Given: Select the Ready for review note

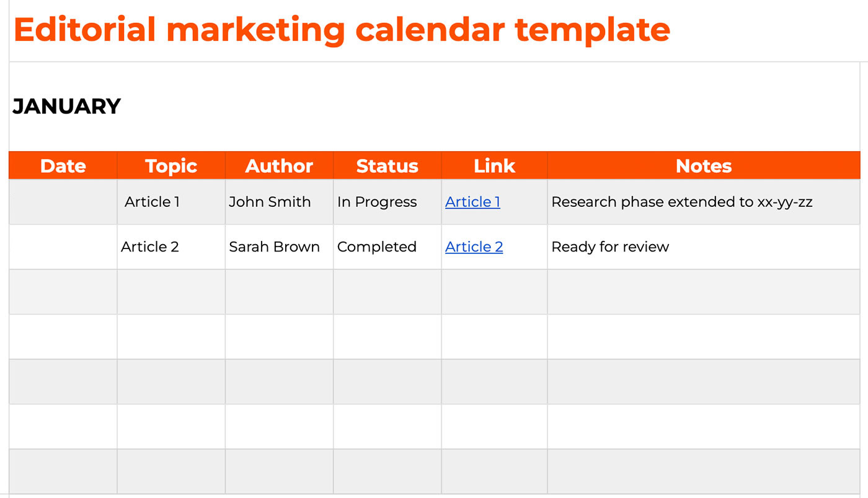Looking at the screenshot, I should tap(610, 247).
